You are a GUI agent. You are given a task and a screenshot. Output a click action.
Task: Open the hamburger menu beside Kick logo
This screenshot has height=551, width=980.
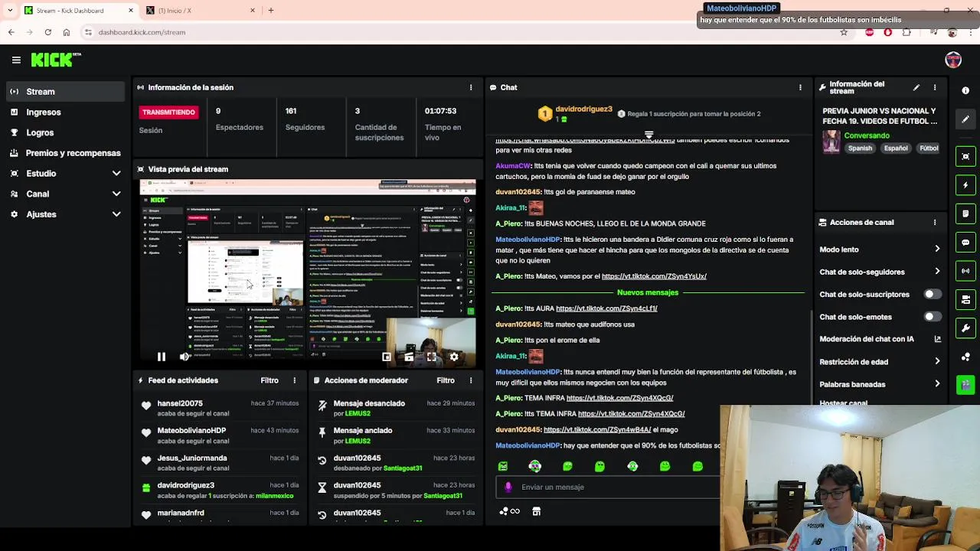(x=16, y=60)
